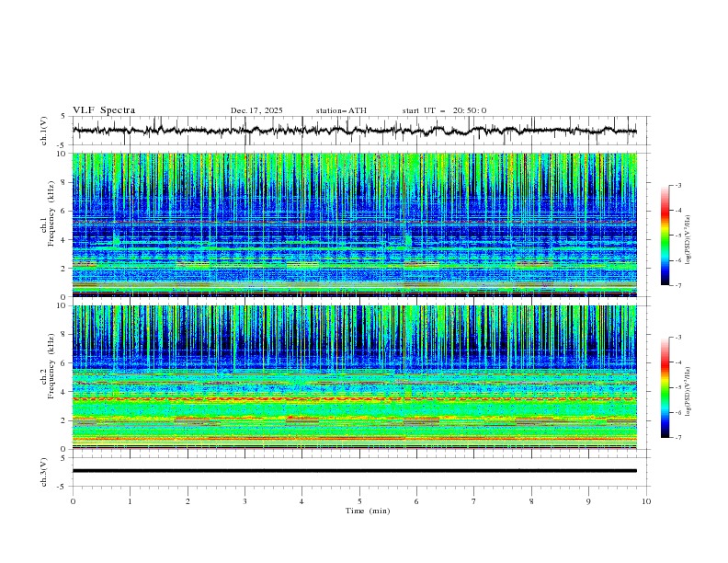This screenshot has height=563, width=728.
Task: Click the "station=ATH" label
Action: (x=341, y=110)
